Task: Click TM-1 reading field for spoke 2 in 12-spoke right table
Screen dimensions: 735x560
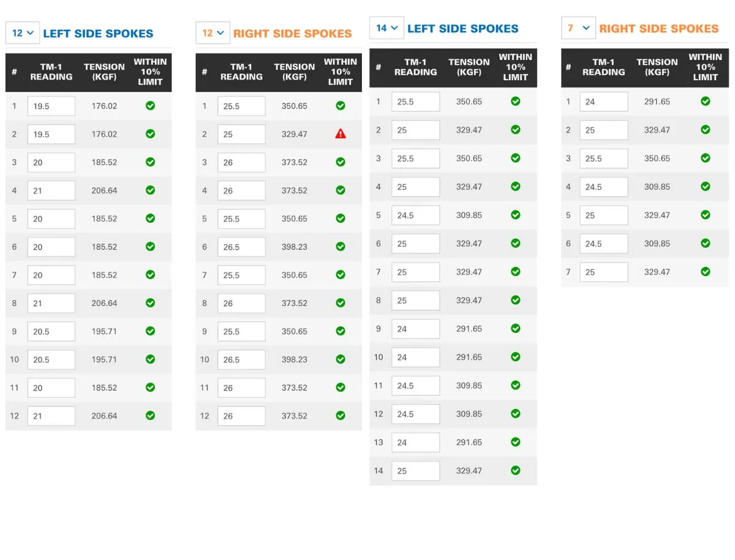Action: point(241,134)
